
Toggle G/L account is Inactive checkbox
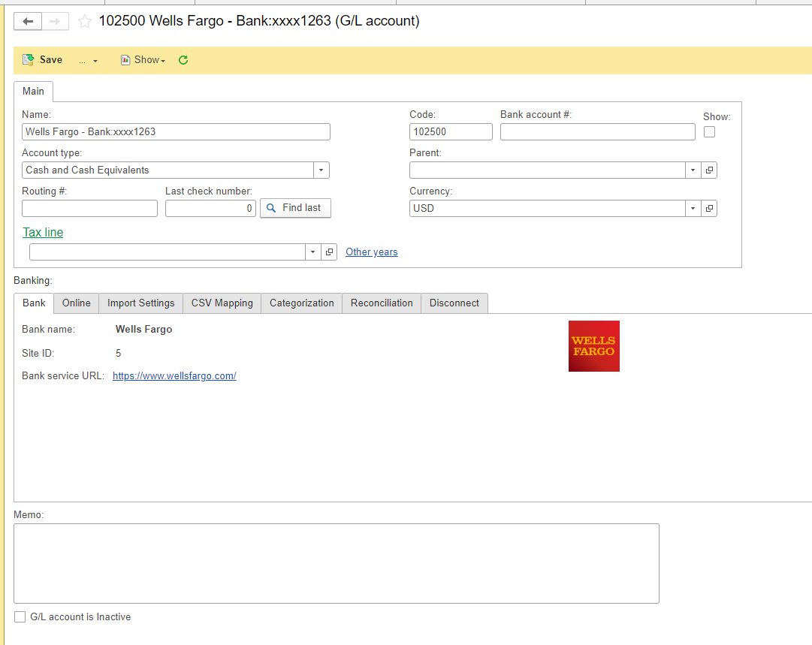click(20, 617)
